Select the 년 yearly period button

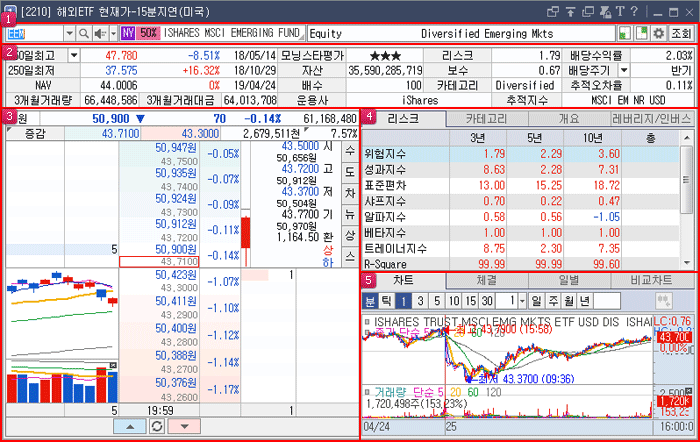point(585,301)
